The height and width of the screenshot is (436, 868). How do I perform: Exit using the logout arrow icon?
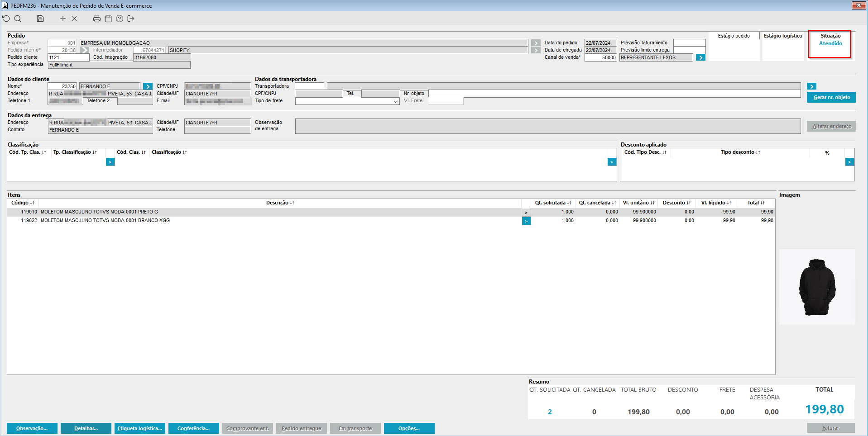(x=131, y=19)
